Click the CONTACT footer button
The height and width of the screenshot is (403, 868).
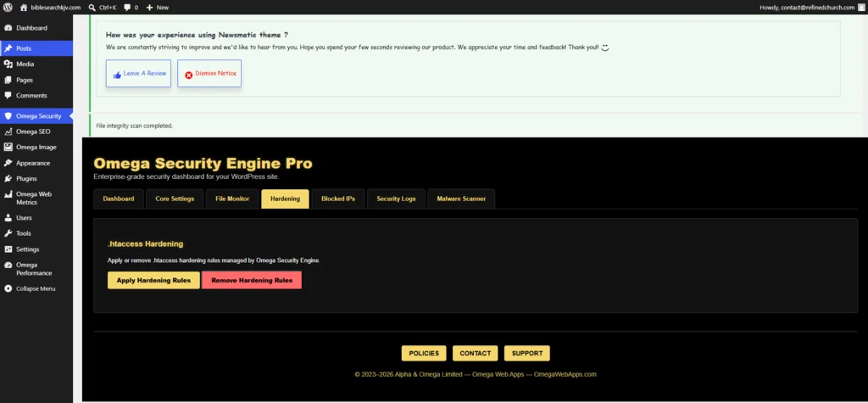coord(475,353)
